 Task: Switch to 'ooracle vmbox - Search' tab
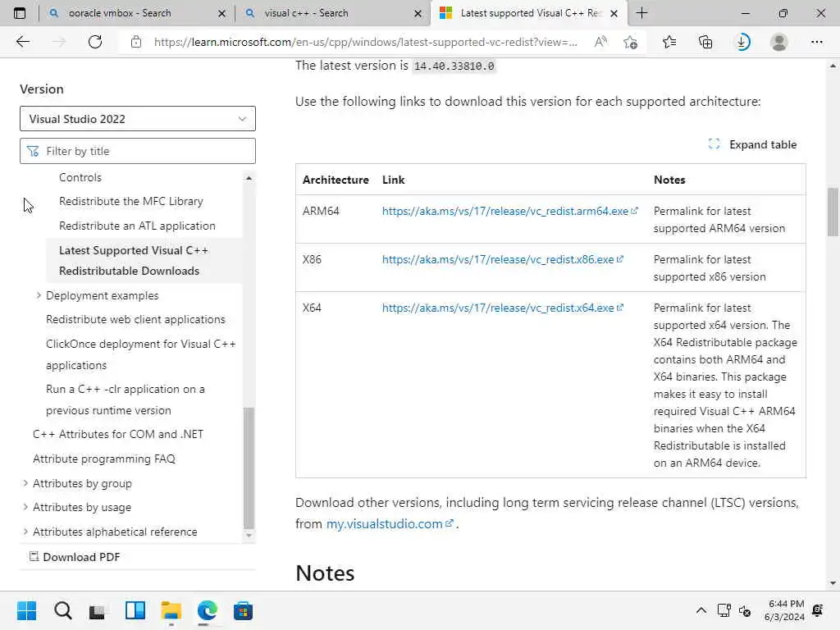120,13
